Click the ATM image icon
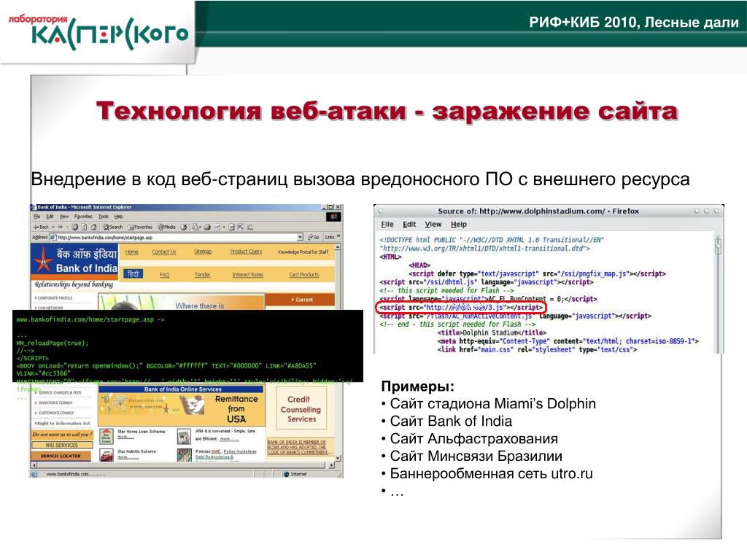The image size is (747, 560). coord(184,436)
